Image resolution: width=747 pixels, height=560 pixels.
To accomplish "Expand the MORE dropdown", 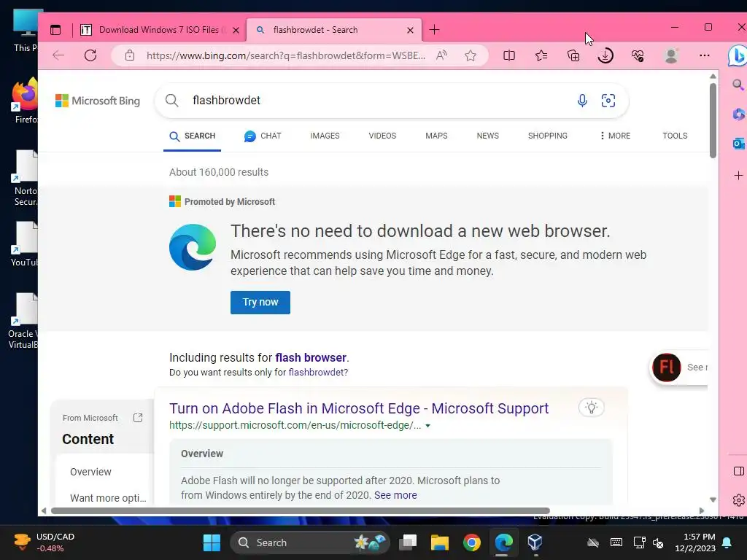I will tap(615, 136).
